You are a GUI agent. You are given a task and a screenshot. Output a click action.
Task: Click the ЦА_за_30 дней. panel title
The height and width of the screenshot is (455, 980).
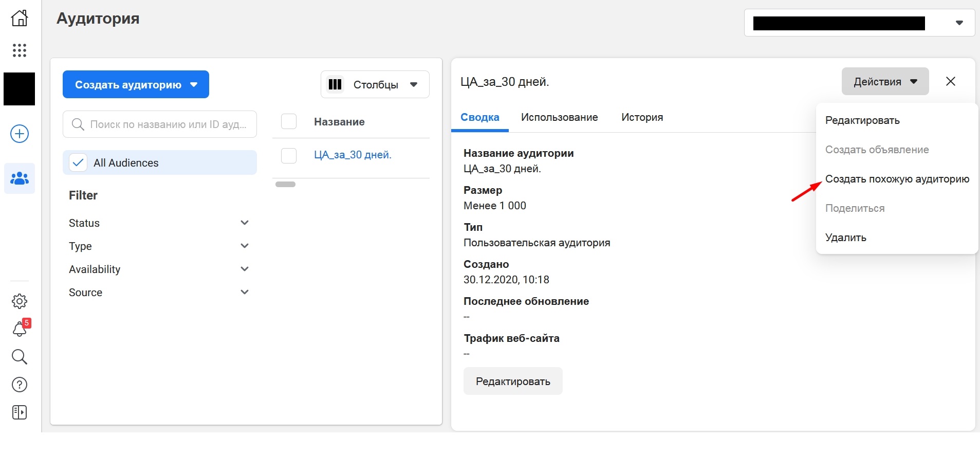[x=505, y=82]
